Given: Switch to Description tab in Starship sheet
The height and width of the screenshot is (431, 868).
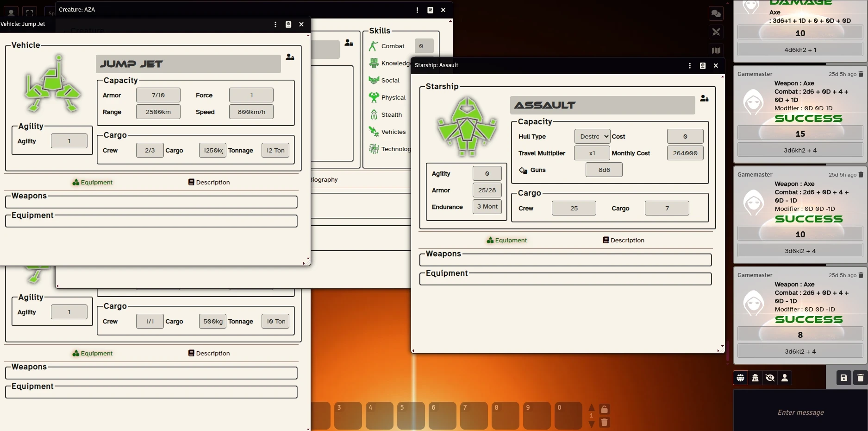Looking at the screenshot, I should coord(623,240).
